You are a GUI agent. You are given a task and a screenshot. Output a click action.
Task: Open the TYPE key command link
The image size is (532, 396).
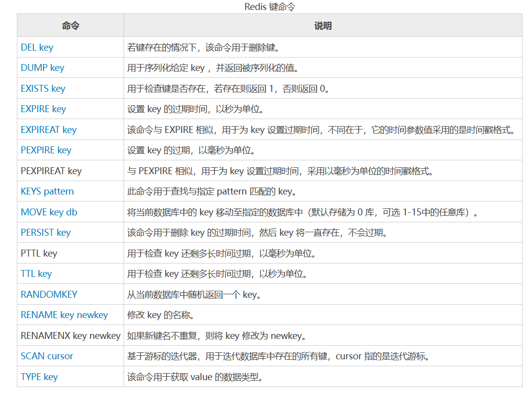(39, 377)
